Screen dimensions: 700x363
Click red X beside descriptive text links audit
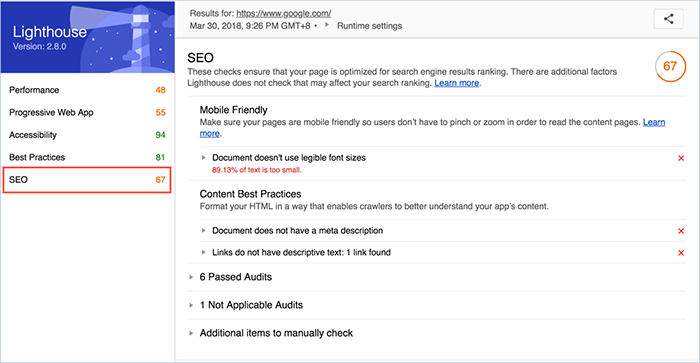[x=681, y=253]
